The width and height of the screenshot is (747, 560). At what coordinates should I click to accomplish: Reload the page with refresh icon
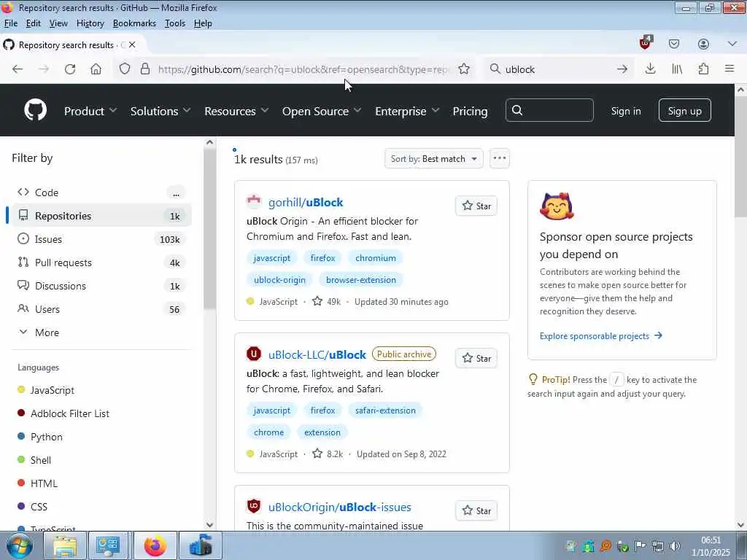(x=70, y=69)
